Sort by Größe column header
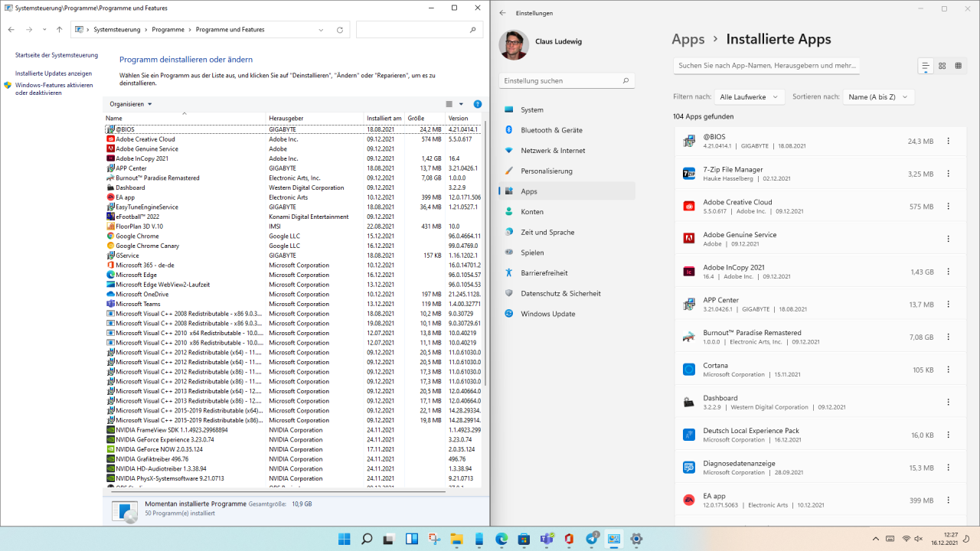 tap(425, 119)
